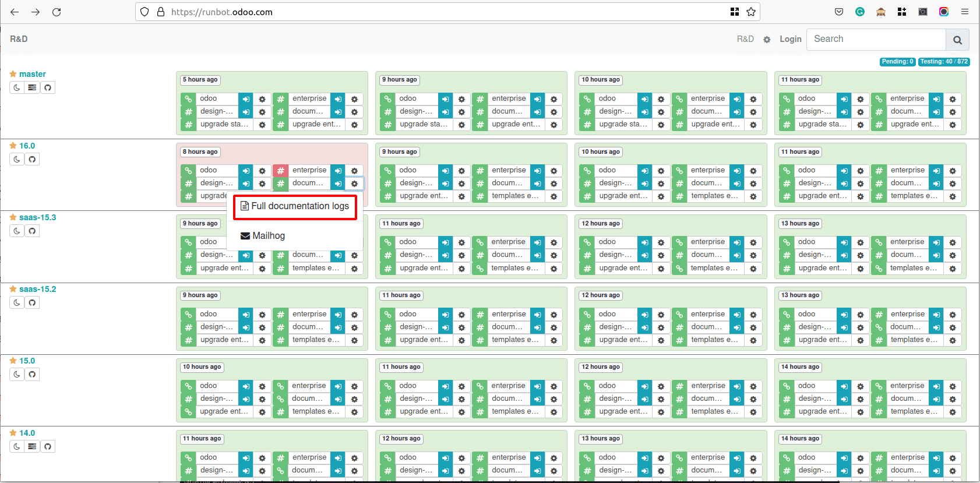Viewport: 980px width, 483px height.
Task: Open the 15.0 branch link
Action: 27,361
